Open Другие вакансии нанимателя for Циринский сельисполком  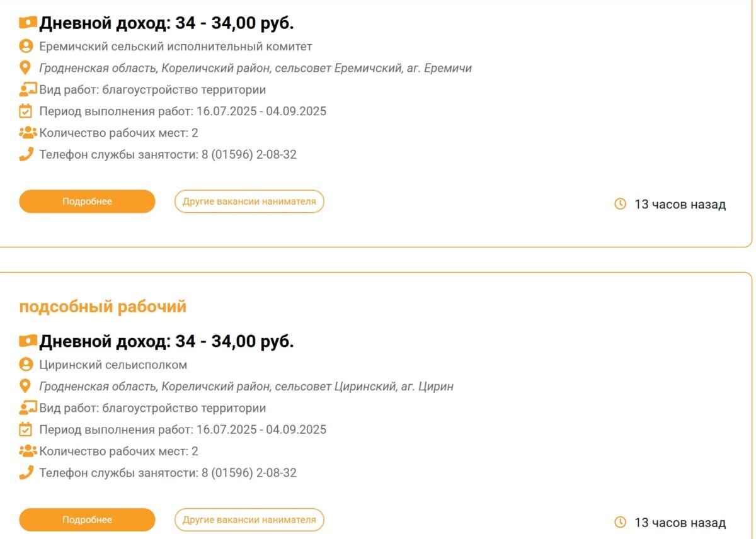(249, 520)
